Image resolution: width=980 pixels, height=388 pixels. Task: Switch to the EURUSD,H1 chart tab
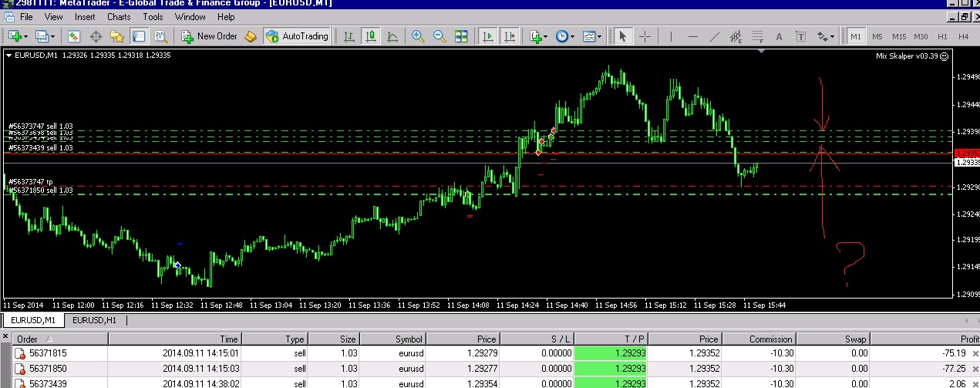click(x=95, y=320)
